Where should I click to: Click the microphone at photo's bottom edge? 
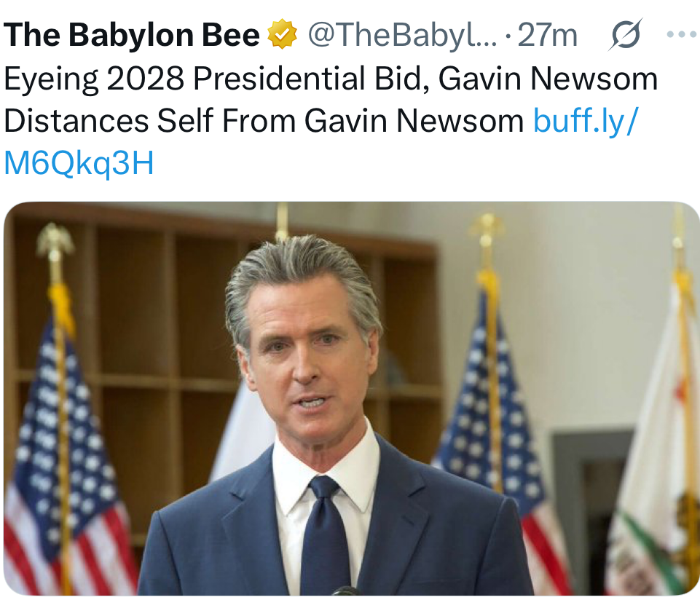pos(344,591)
